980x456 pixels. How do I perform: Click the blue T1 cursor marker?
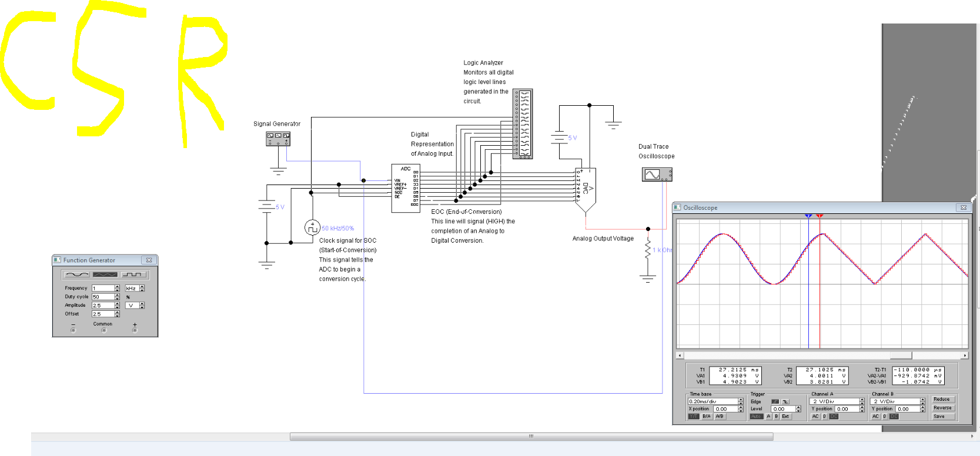[x=808, y=216]
